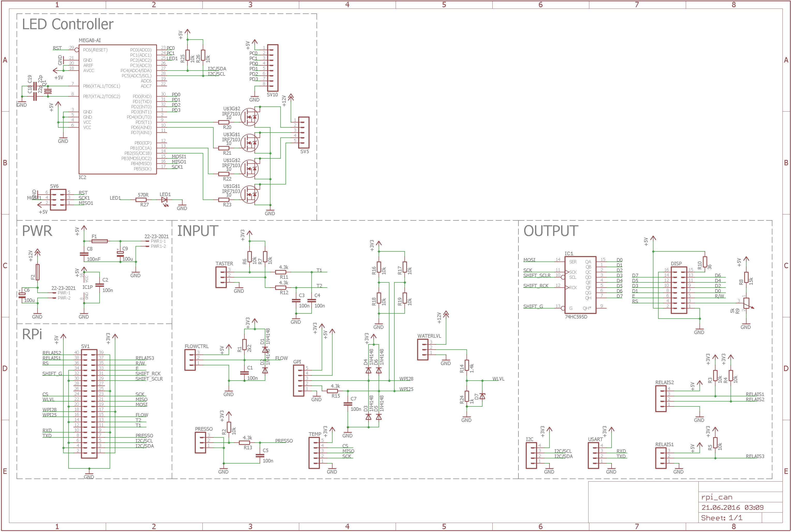Click the TASTER connector symbol

click(x=221, y=277)
